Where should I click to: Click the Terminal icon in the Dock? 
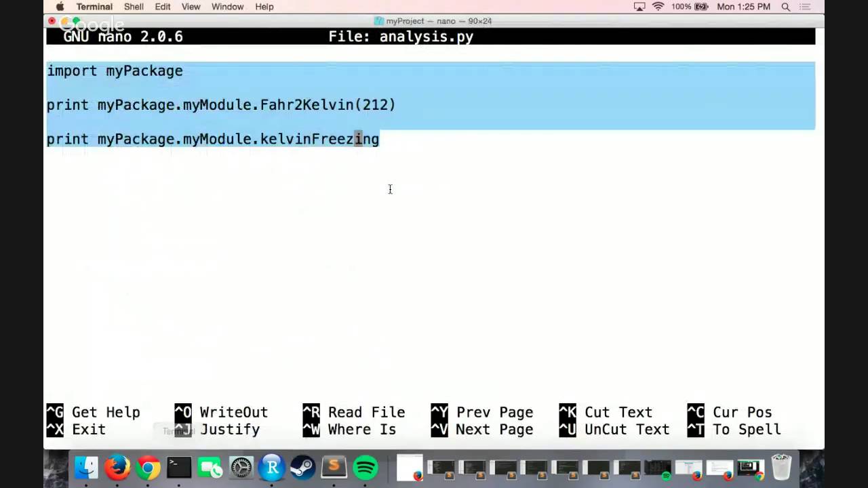[x=179, y=468]
